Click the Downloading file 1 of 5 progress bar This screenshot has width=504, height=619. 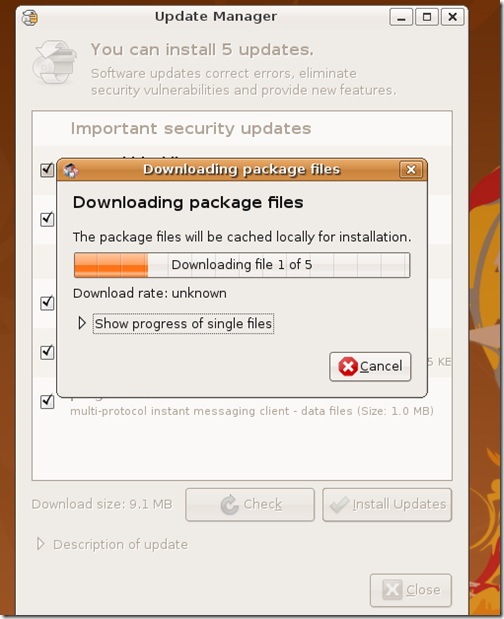242,265
